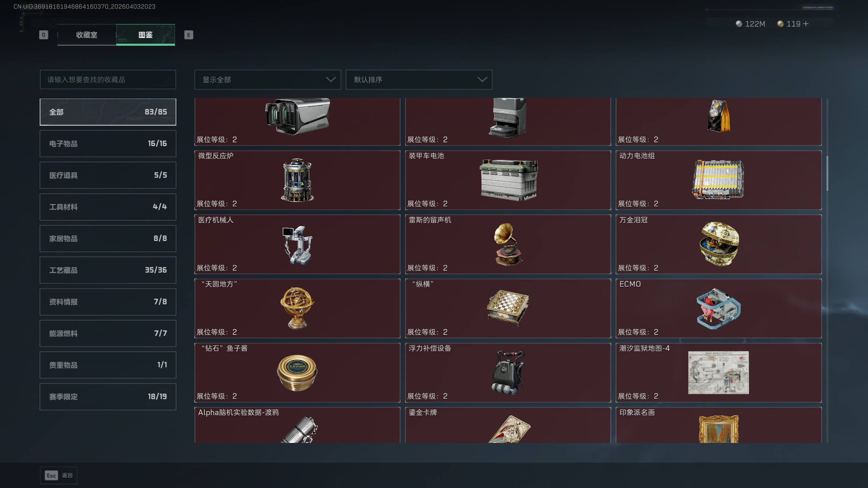
Task: Select the 图鉴 tab
Action: pos(145,35)
